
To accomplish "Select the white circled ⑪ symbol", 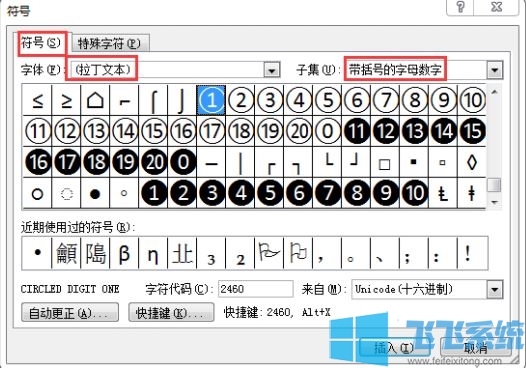I will pyautogui.click(x=37, y=131).
